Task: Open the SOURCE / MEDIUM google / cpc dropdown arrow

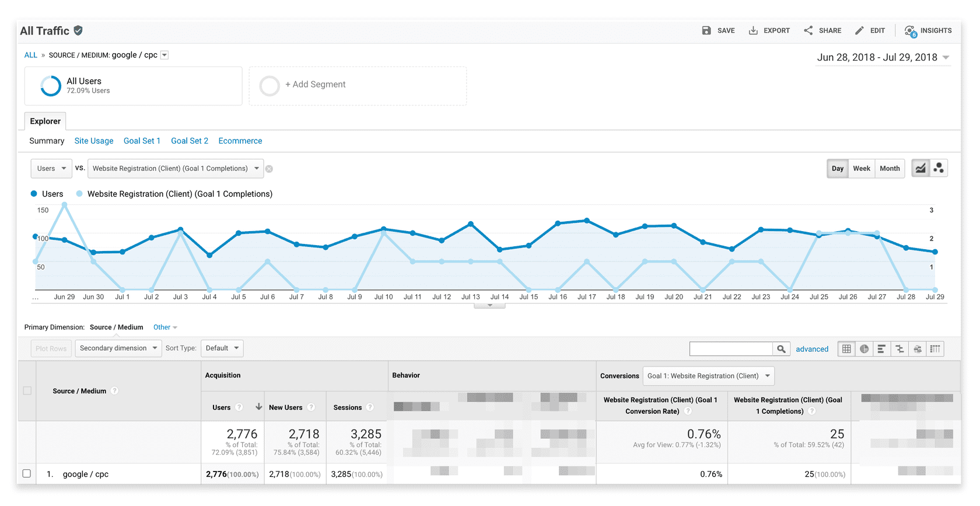Action: (x=164, y=55)
